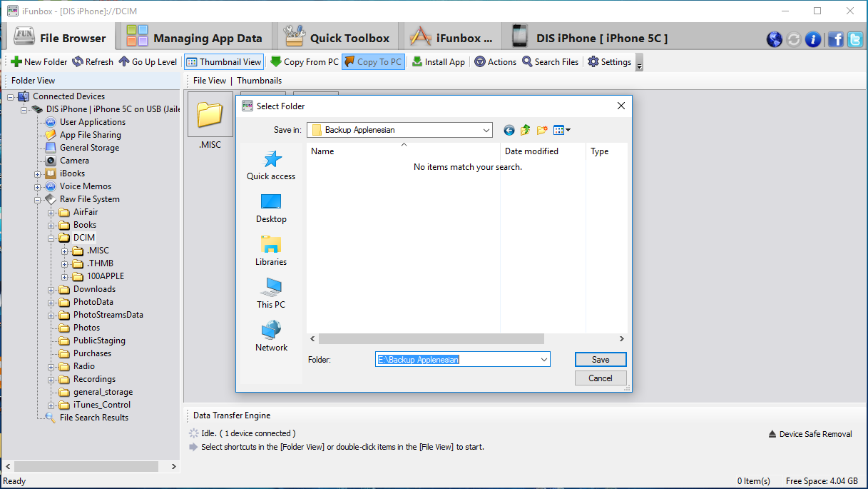Switch to Managing App Data tab
The height and width of the screenshot is (489, 868).
click(x=195, y=38)
